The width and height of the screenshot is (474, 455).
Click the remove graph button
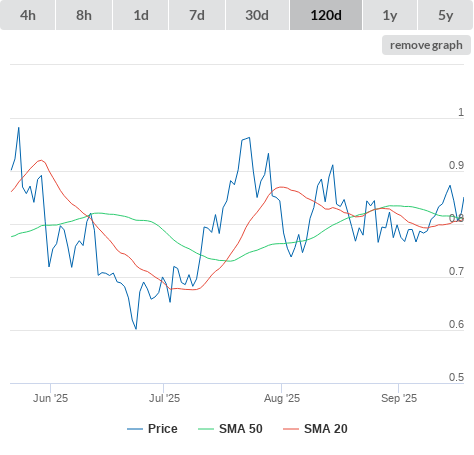(x=426, y=45)
